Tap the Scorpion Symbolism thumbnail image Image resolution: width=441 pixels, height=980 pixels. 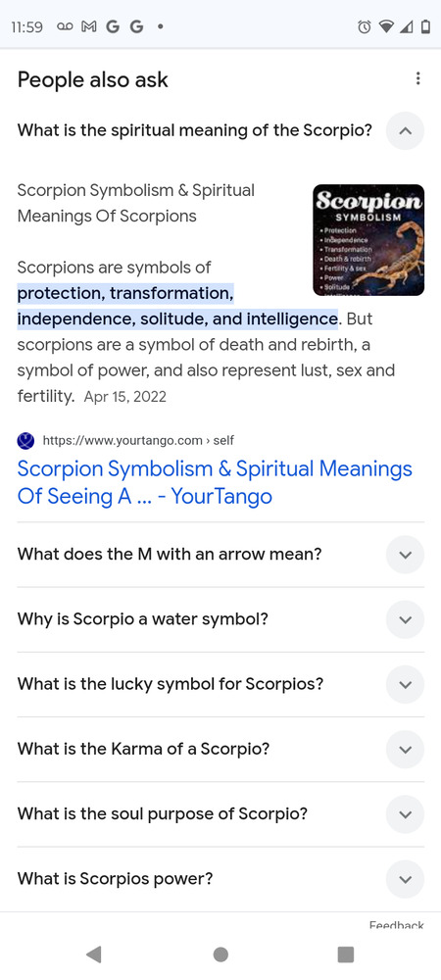coord(368,240)
